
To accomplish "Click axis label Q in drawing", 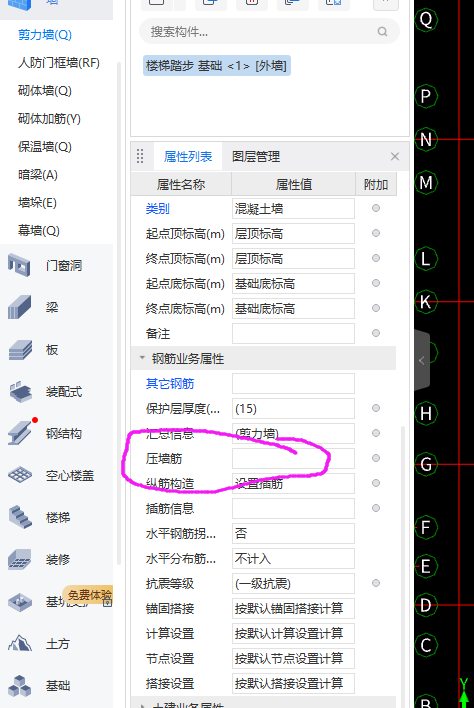I will click(426, 19).
